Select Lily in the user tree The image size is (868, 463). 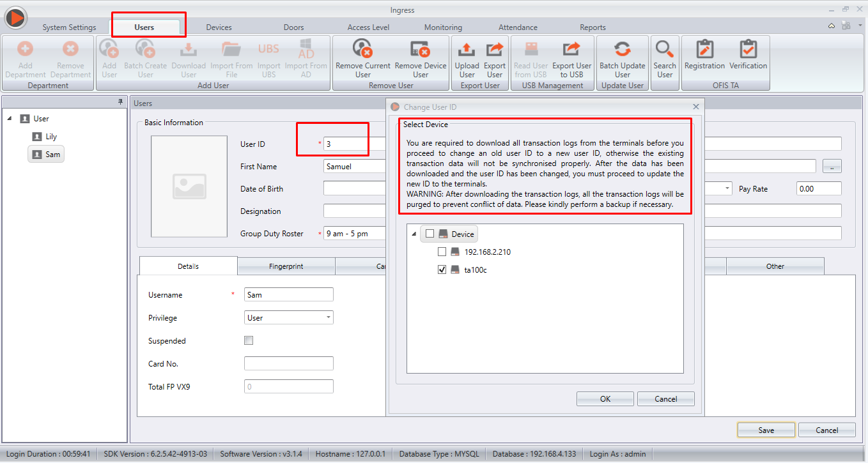51,137
